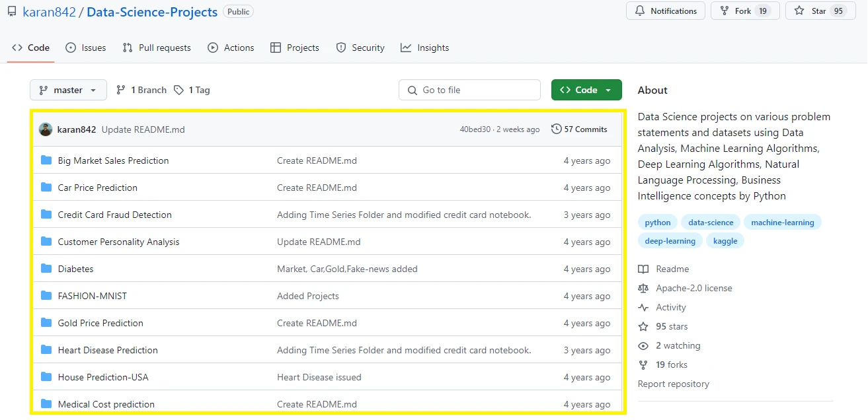Click the Big Market Sales Prediction folder icon
Image resolution: width=868 pixels, height=420 pixels.
click(46, 160)
